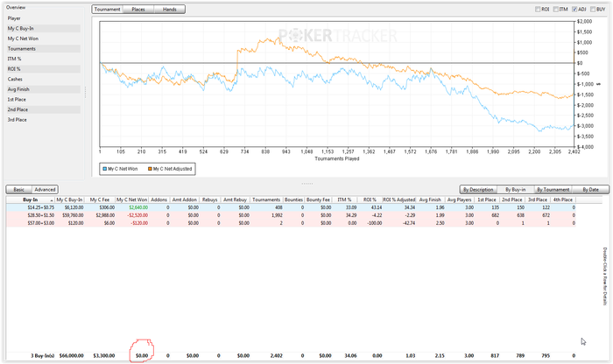This screenshot has height=364, width=613.
Task: Select 2nd Place in Overview list
Action: coord(44,109)
